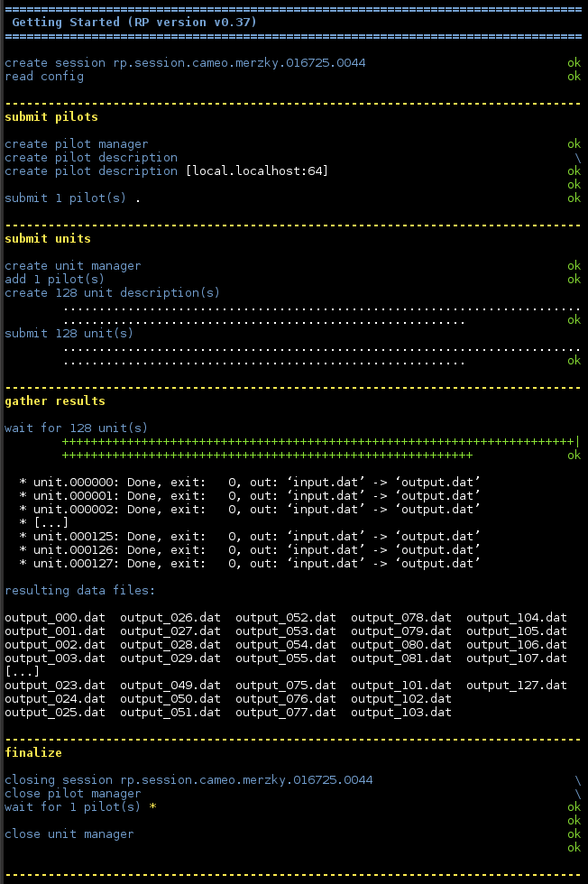The width and height of the screenshot is (588, 884).
Task: Click the 'submit pilots' section heading
Action: click(51, 116)
